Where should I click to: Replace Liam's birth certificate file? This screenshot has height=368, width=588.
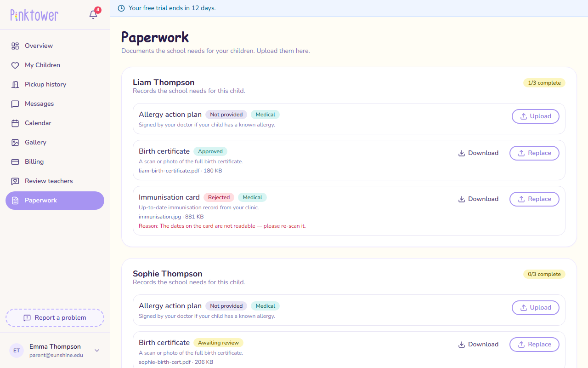[534, 153]
